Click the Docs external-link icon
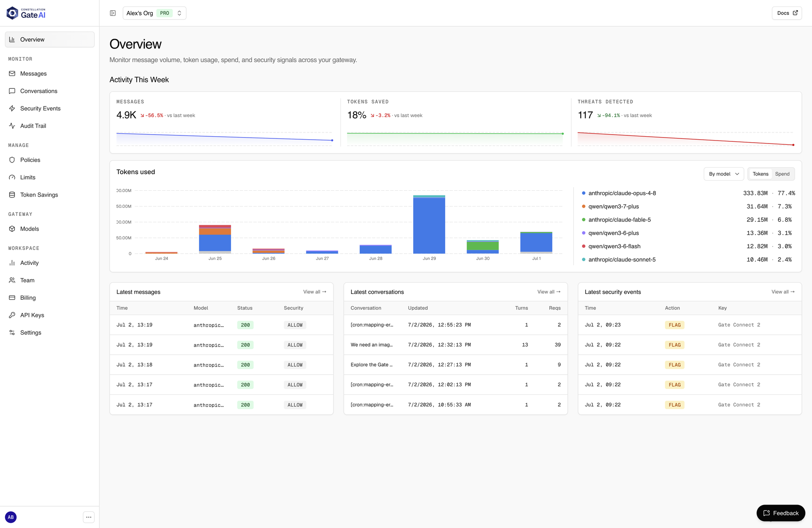 point(795,13)
